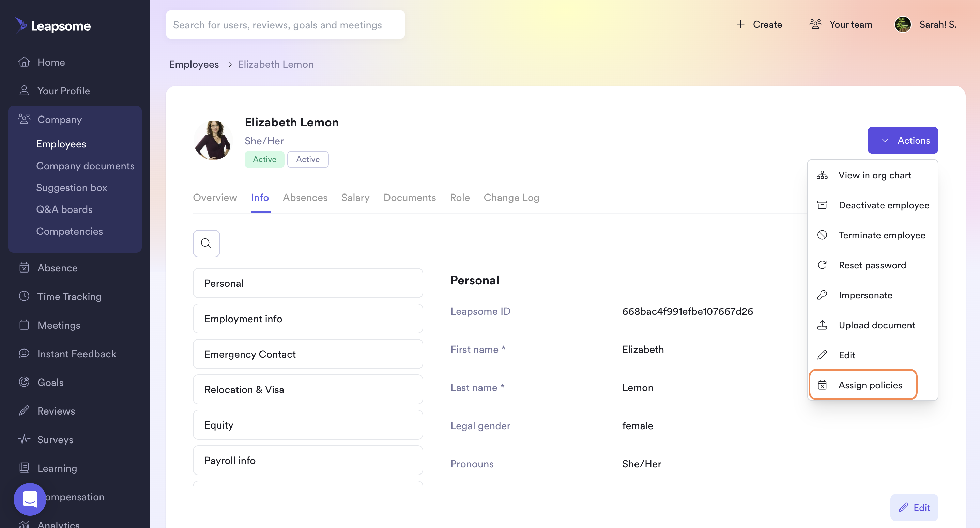Select the Equity section
Viewport: 980px width, 528px height.
coord(308,424)
